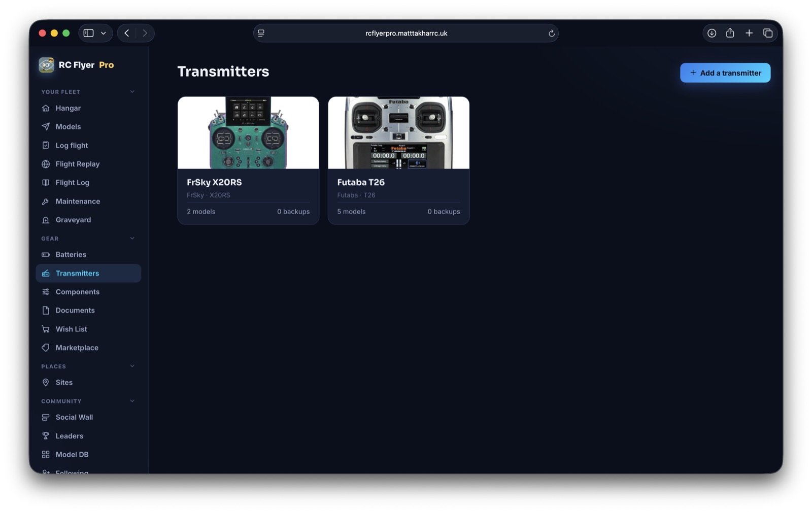Click the Graveyard tombstone icon
This screenshot has height=512, width=812.
[46, 220]
